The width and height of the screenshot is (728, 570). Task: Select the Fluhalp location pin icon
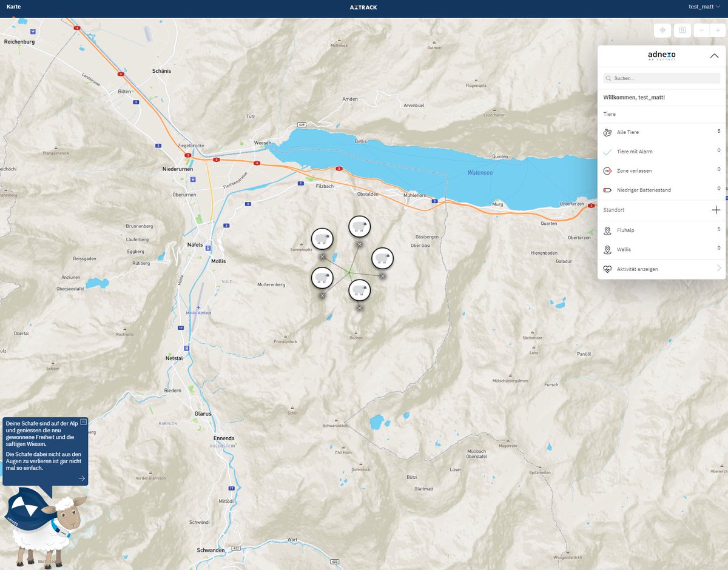pyautogui.click(x=607, y=230)
